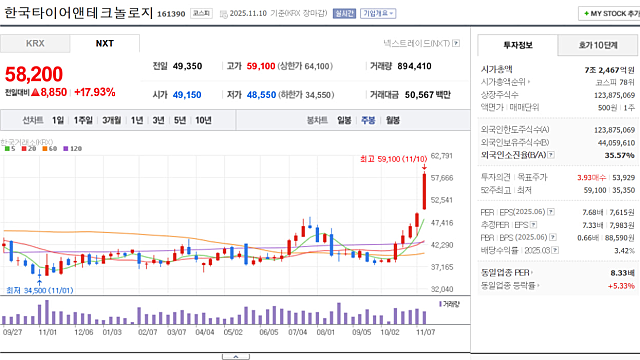Image resolution: width=640 pixels, height=360 pixels.
Task: Switch to 일봉 candle chart
Action: [x=344, y=120]
